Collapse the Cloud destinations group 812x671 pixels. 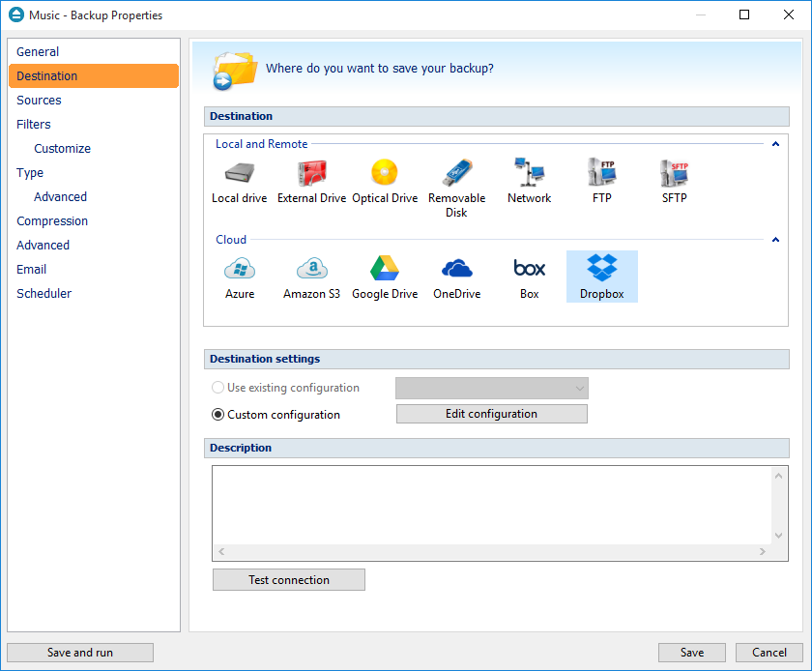pos(775,240)
